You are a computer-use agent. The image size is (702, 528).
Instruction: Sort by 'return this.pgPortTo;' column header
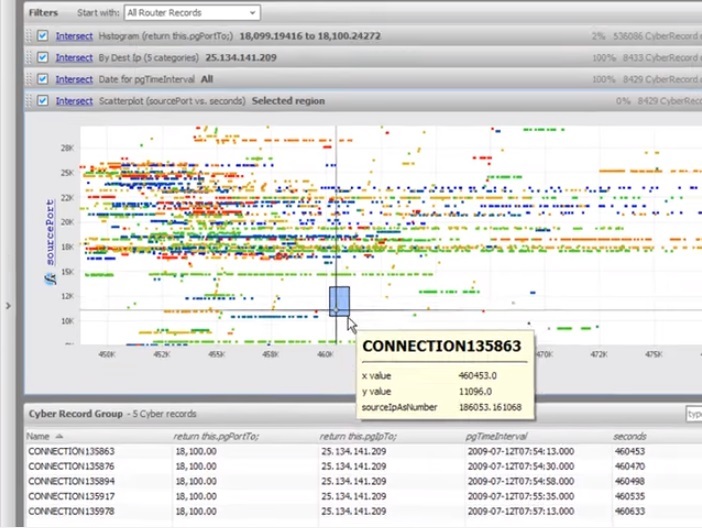[x=216, y=436]
